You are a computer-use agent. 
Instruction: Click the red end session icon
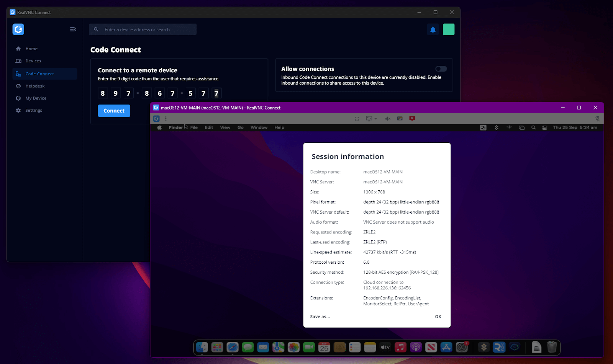(412, 119)
